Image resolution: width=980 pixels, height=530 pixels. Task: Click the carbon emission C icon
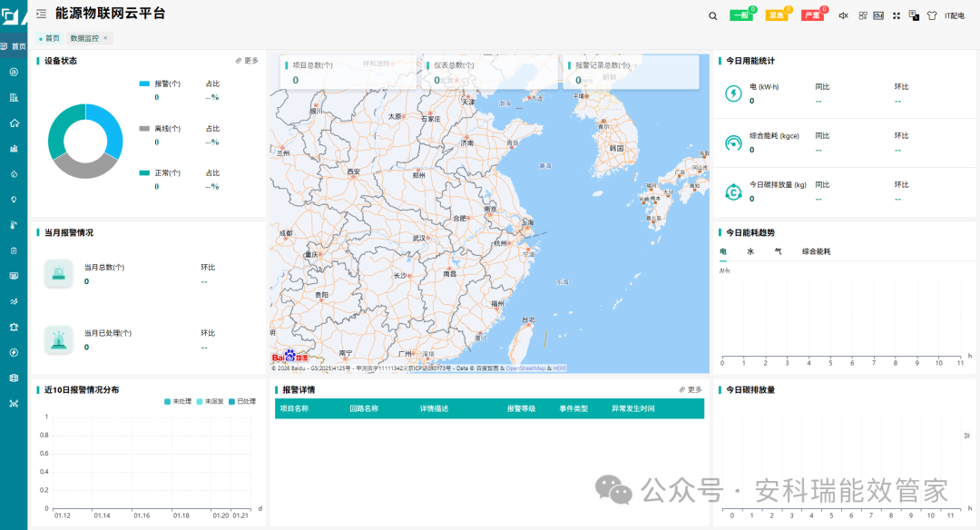click(733, 191)
